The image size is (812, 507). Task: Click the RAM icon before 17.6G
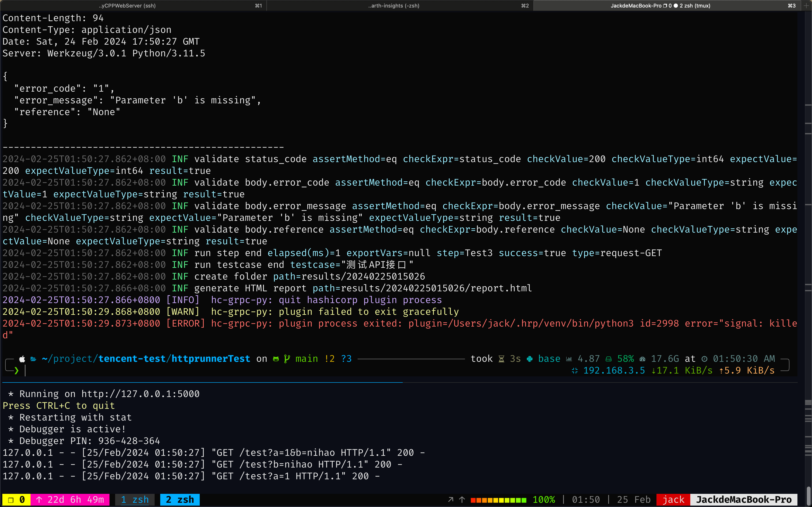click(x=642, y=359)
